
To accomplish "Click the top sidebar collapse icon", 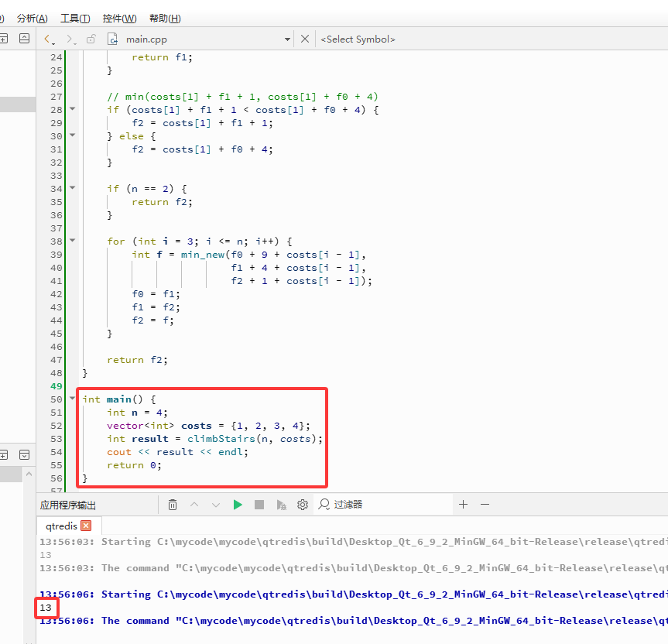I will click(x=24, y=39).
